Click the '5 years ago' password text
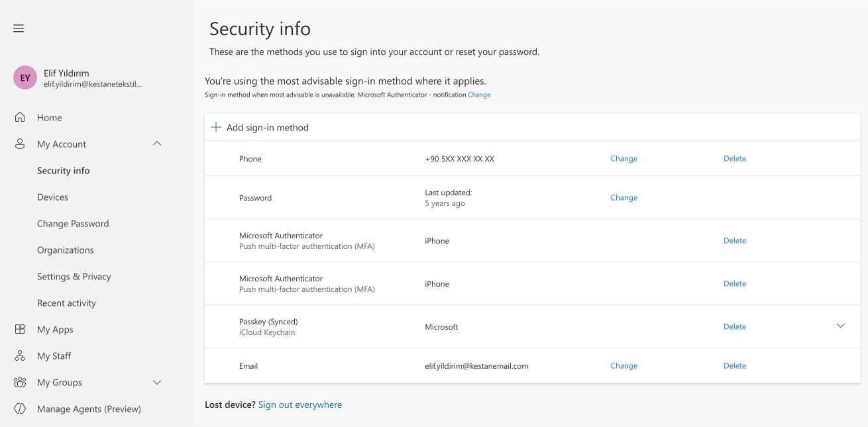Screen dimensions: 868x427 (445, 203)
